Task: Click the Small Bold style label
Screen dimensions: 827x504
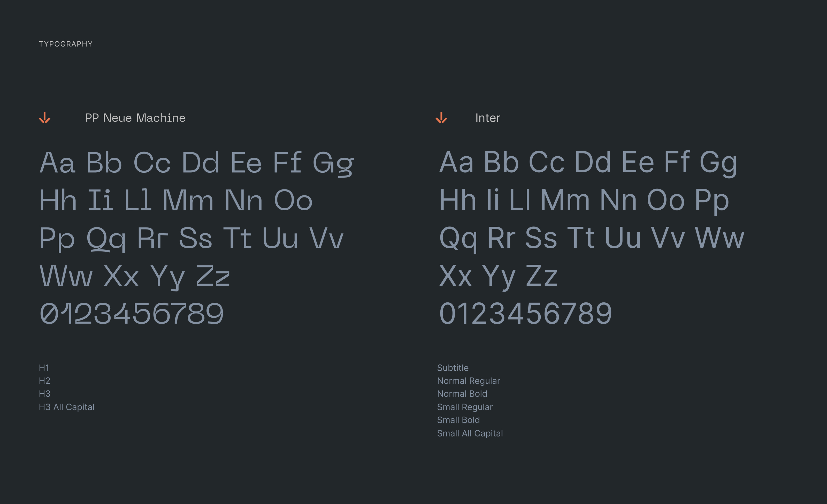Action: point(458,420)
